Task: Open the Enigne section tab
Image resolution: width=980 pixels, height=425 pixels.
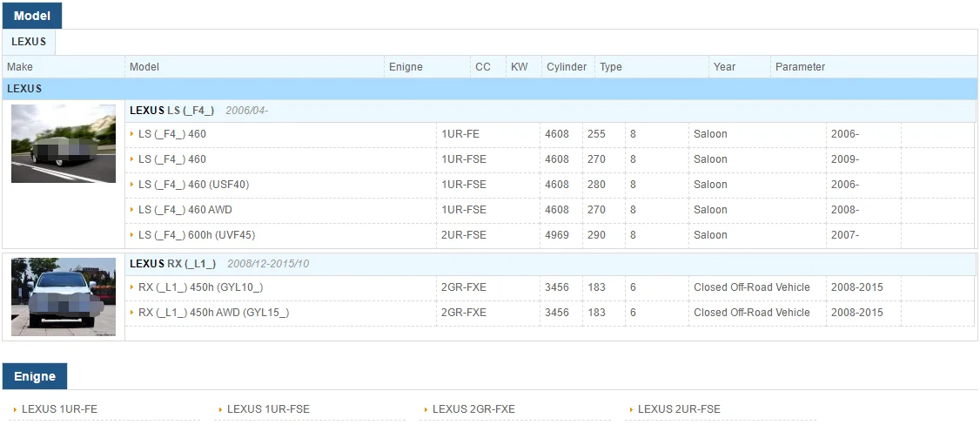Action: click(x=35, y=376)
